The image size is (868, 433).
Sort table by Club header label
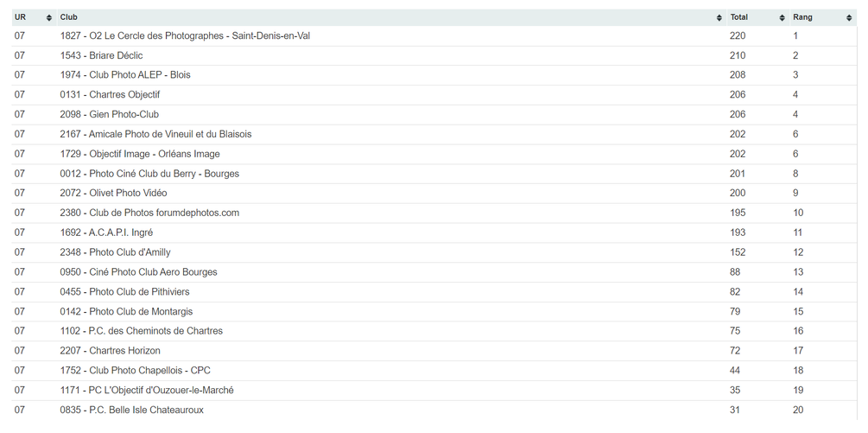(69, 17)
